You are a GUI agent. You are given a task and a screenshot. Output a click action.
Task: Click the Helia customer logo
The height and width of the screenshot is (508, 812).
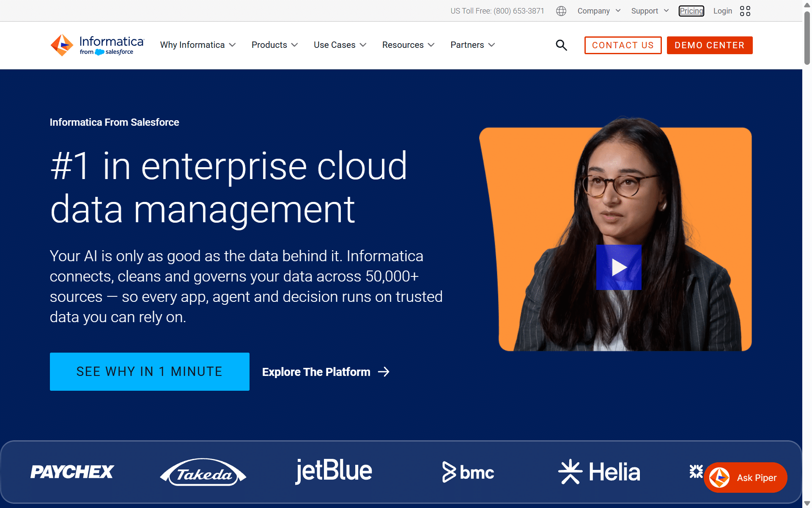(599, 472)
